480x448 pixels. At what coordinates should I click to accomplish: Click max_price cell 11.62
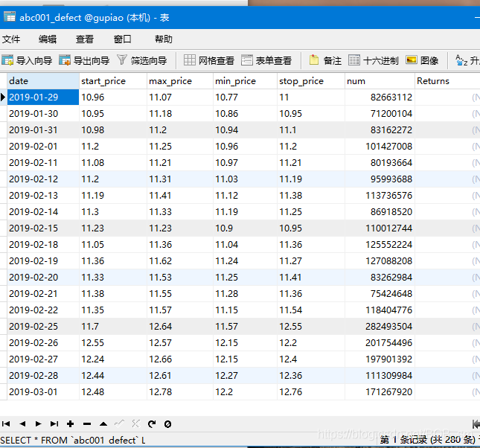[x=180, y=261]
